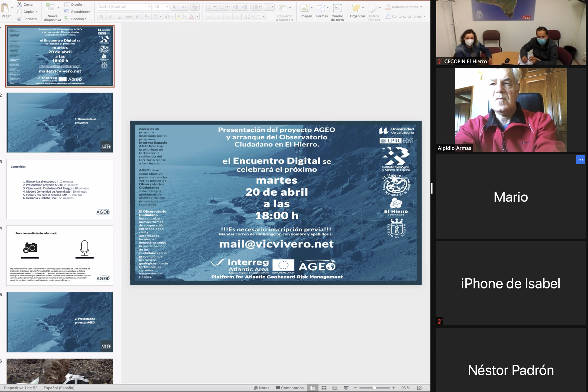The width and height of the screenshot is (588, 392).
Task: Select slide 2 '1. Bienvenida al encuentro' thumbnail
Action: 60,122
